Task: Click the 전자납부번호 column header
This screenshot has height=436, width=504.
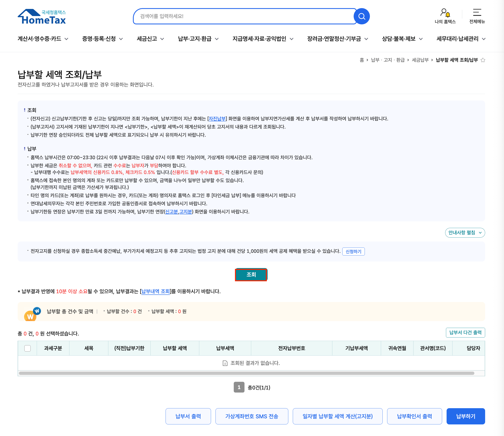Action: (x=292, y=348)
